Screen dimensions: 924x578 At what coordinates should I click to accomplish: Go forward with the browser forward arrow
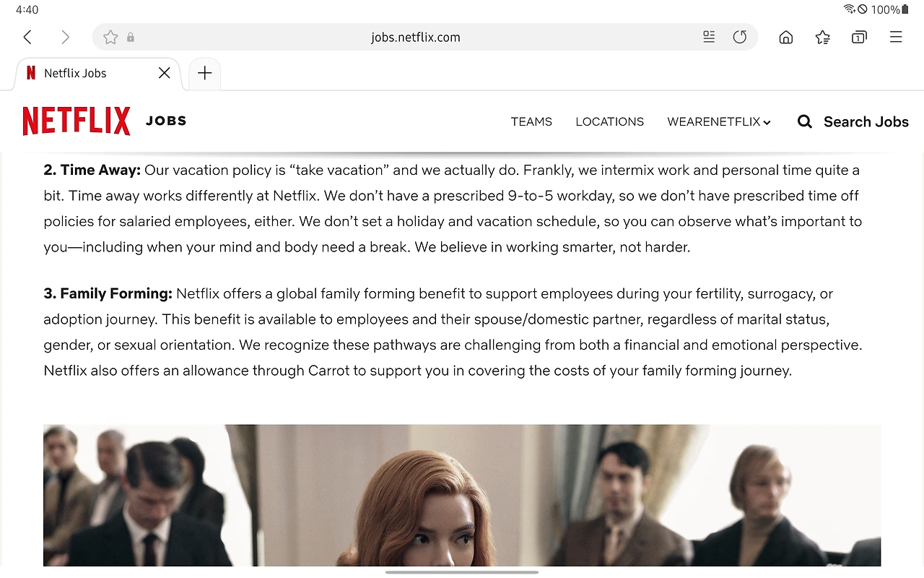coord(65,37)
